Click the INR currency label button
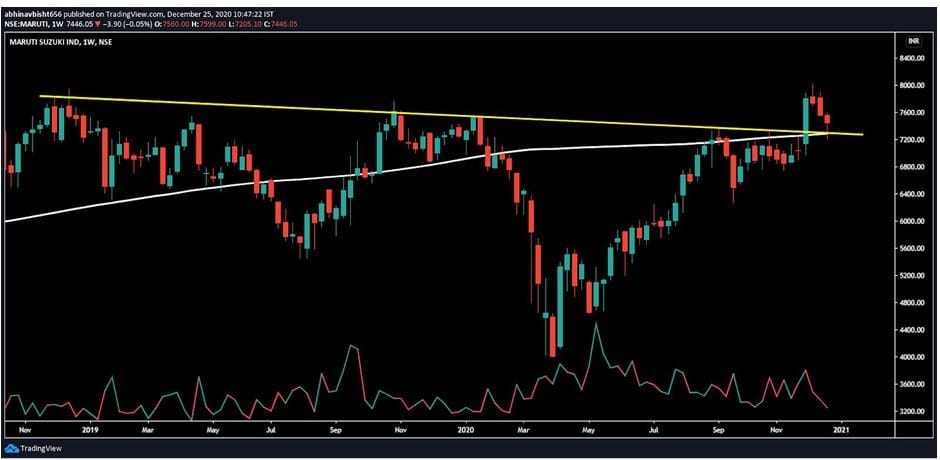Viewport: 940px width, 460px height. pyautogui.click(x=914, y=42)
